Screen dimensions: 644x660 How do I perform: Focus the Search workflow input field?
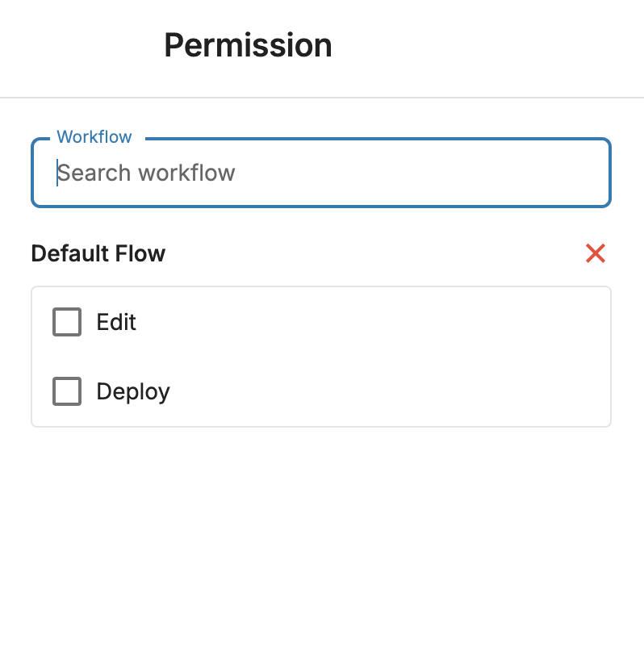pyautogui.click(x=320, y=173)
